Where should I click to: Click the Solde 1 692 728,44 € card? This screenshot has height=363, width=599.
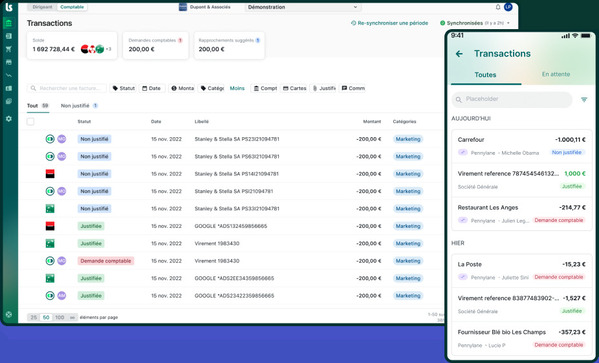tap(72, 45)
